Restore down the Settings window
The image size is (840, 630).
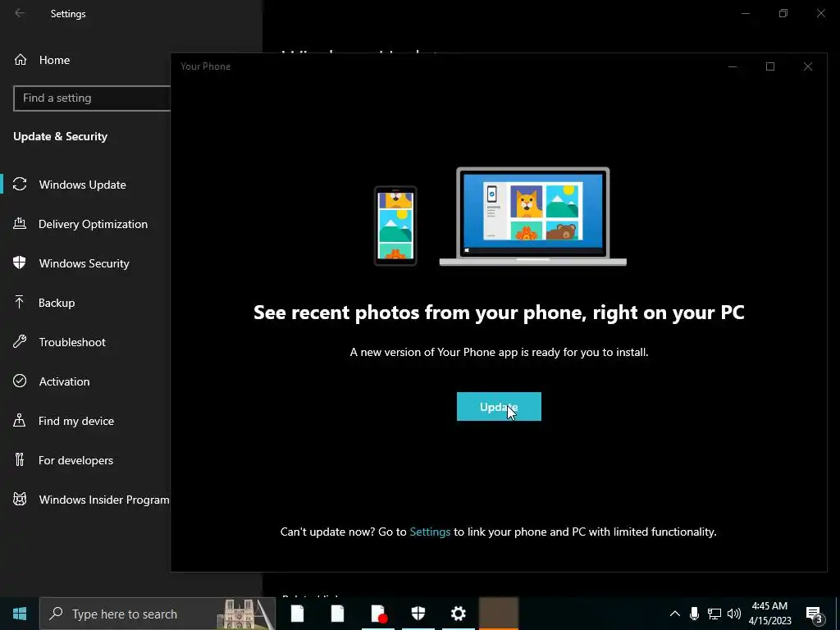(x=783, y=13)
